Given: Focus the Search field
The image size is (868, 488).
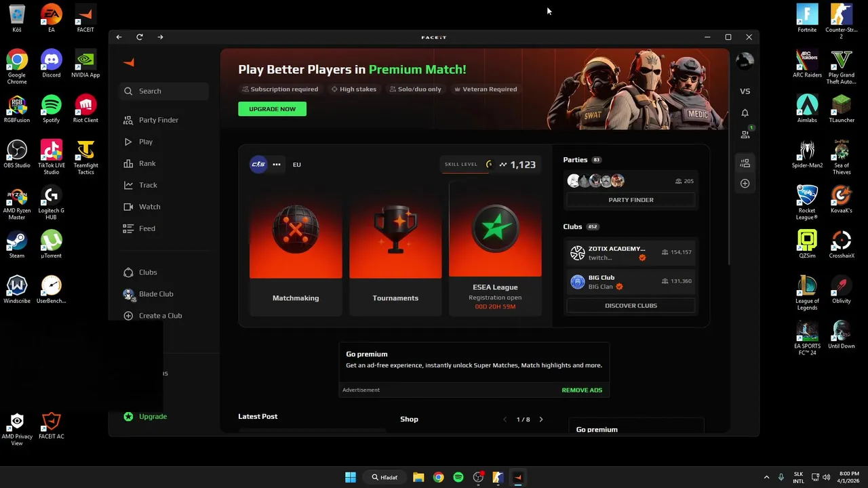Looking at the screenshot, I should 164,91.
